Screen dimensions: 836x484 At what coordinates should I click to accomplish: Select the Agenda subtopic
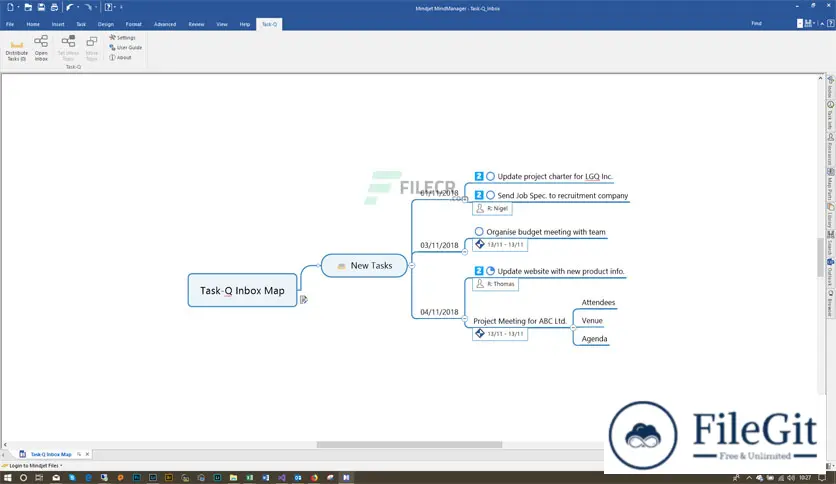[594, 338]
